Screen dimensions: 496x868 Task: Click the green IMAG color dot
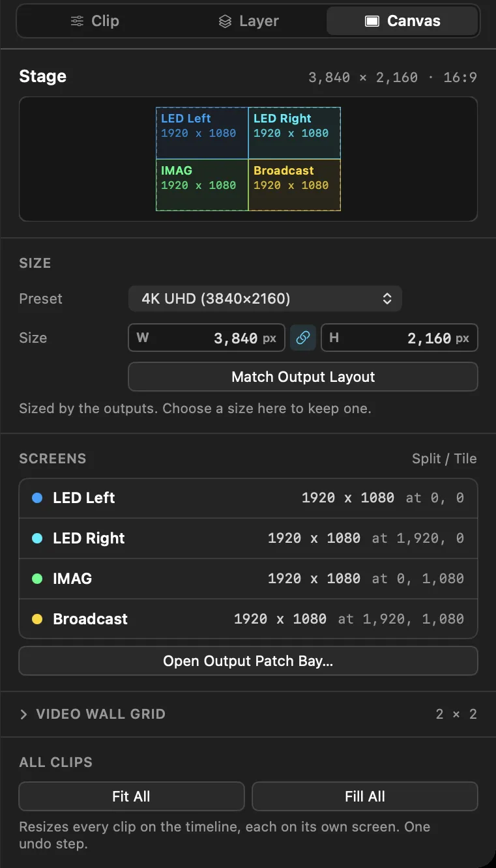37,579
